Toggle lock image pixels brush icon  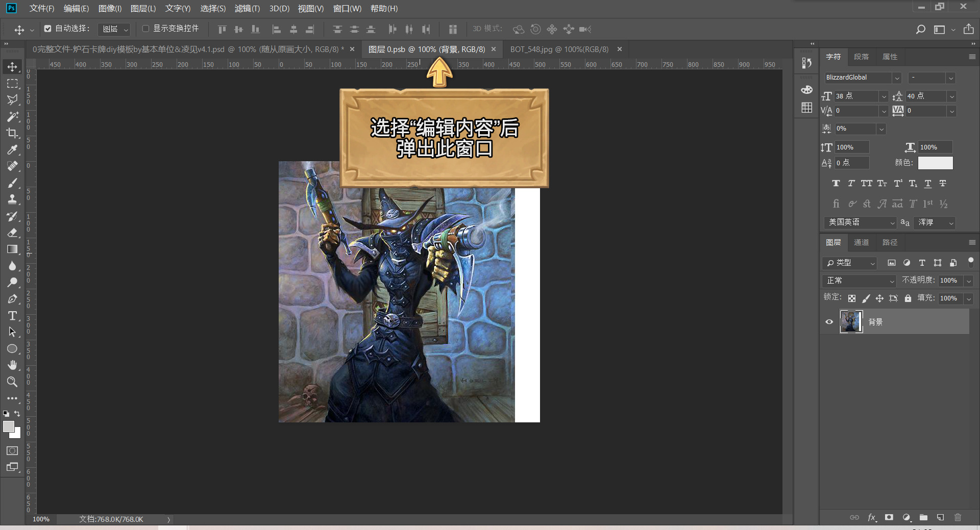coord(866,298)
